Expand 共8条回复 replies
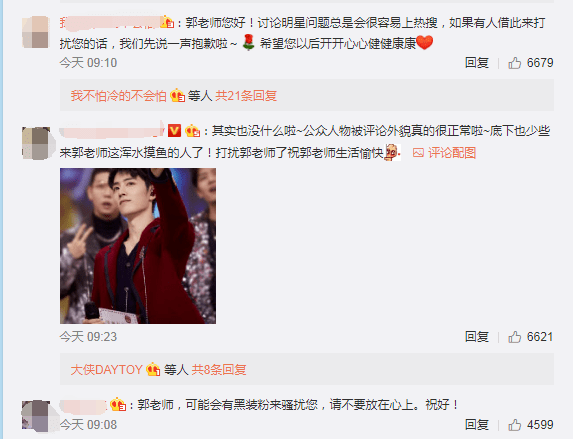 219,370
